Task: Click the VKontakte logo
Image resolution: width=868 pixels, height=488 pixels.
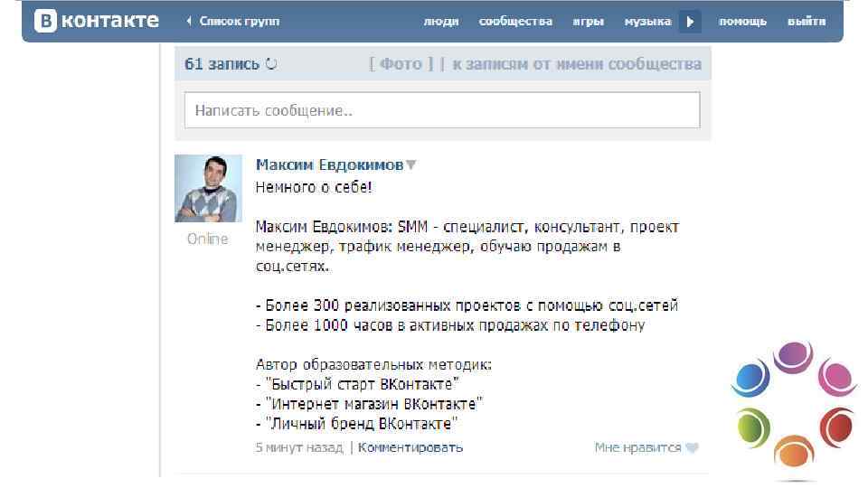Action: tap(97, 21)
